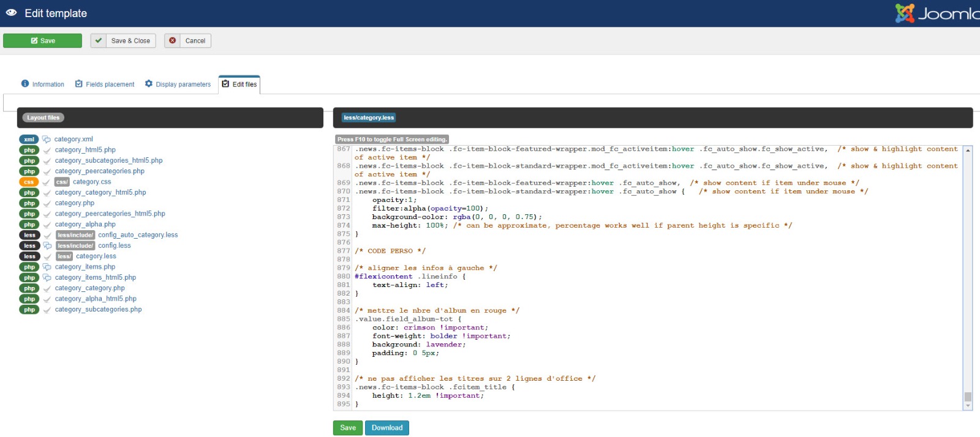
Task: Click the Save & Close button
Action: tap(123, 40)
